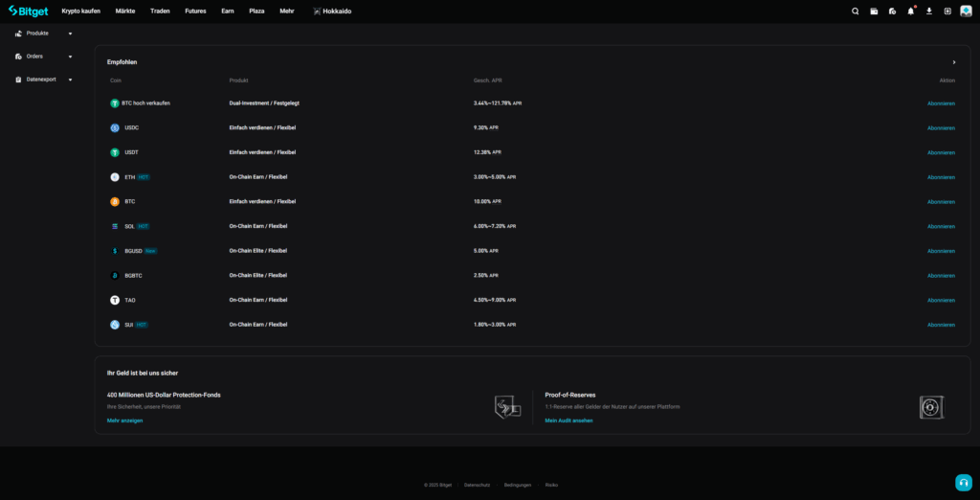Click Abonnieren in the TAO row
This screenshot has height=500, width=980.
[941, 301]
